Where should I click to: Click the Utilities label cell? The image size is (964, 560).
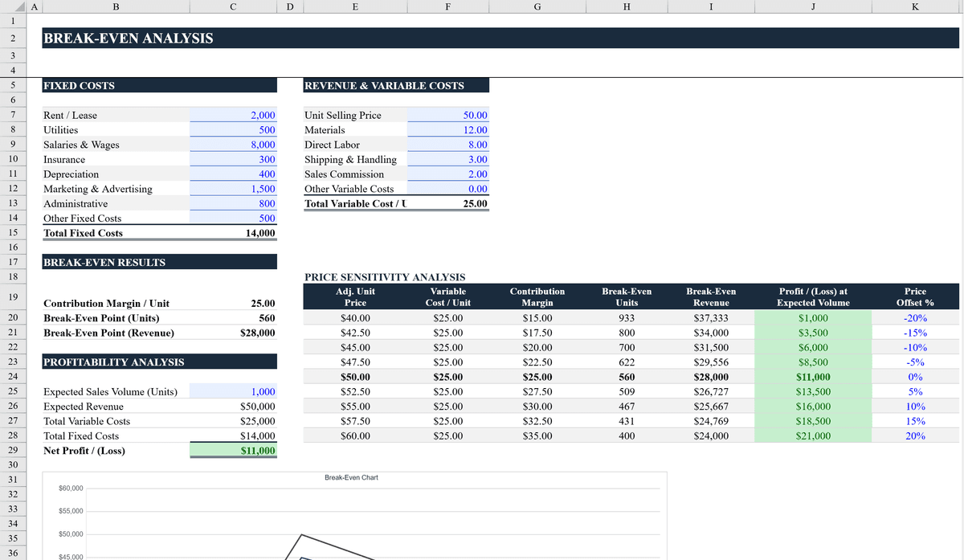(116, 129)
